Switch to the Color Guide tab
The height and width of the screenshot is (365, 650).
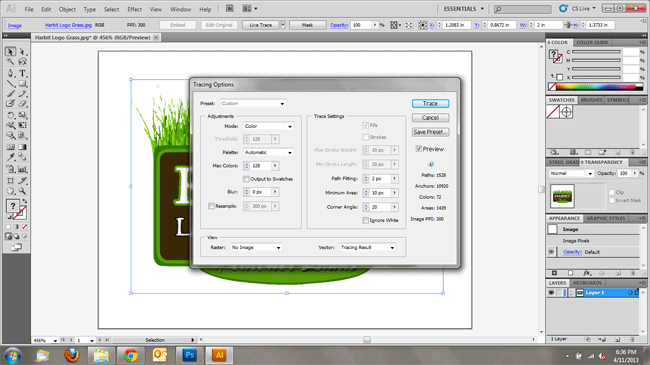[x=592, y=42]
